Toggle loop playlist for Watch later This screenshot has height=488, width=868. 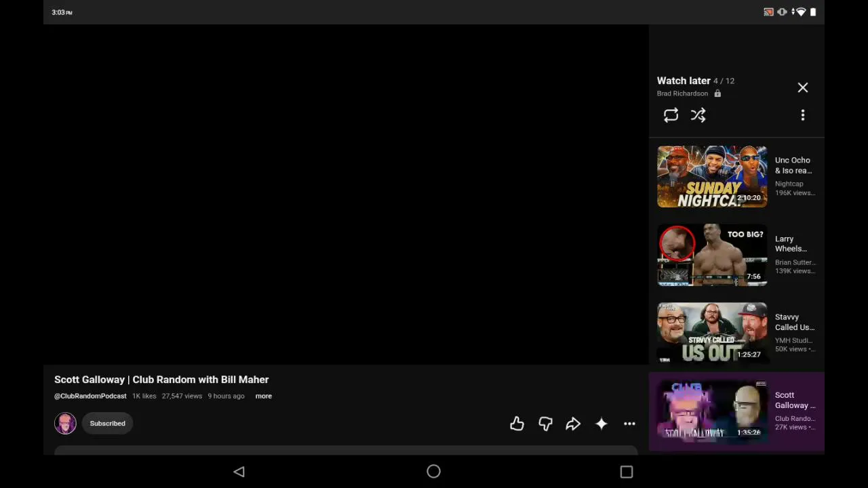click(x=671, y=115)
